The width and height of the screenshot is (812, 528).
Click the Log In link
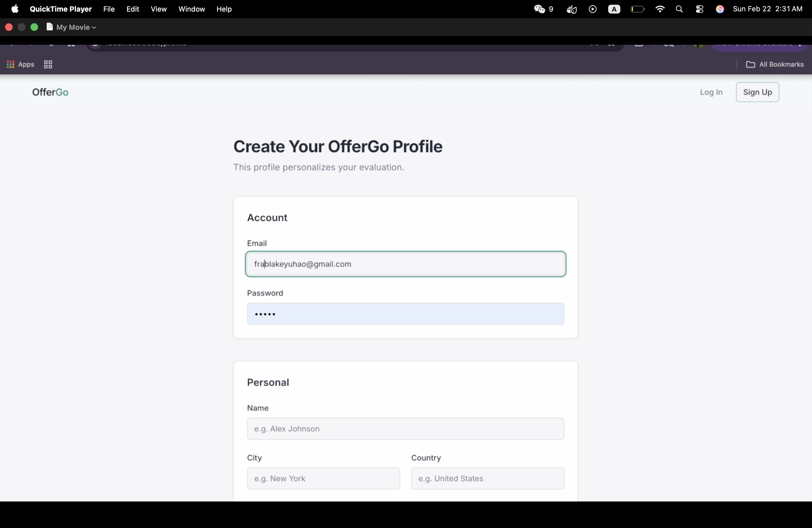(x=711, y=92)
